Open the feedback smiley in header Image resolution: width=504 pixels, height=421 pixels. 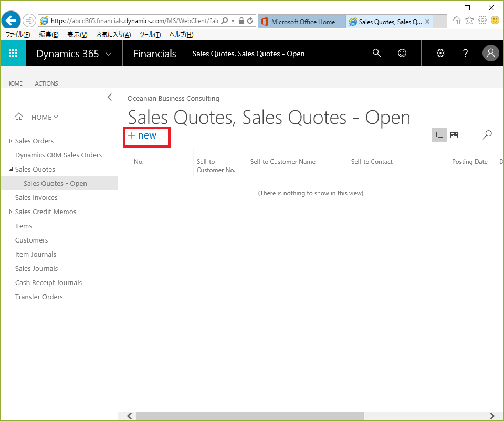[x=402, y=53]
